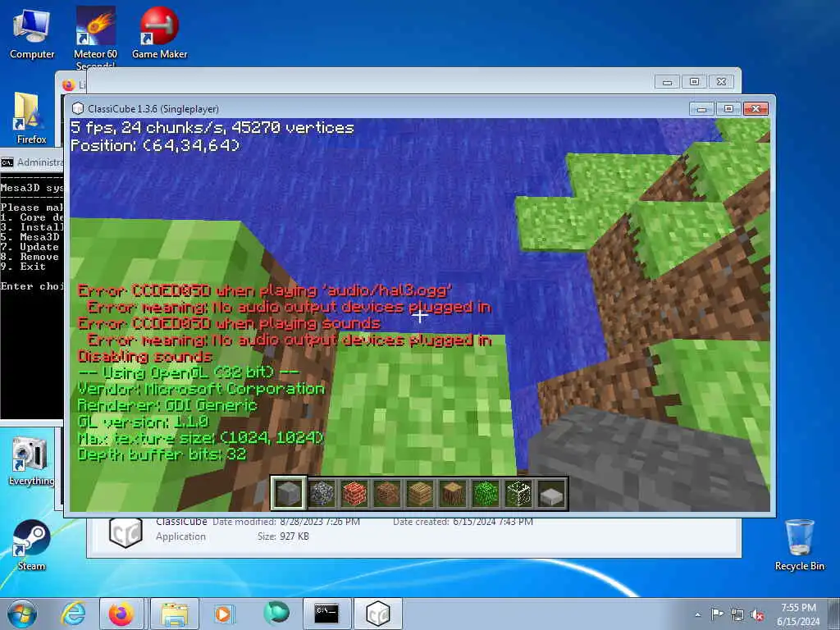Click the Administrator command prompt title bar
This screenshot has height=630, width=840.
click(32, 162)
